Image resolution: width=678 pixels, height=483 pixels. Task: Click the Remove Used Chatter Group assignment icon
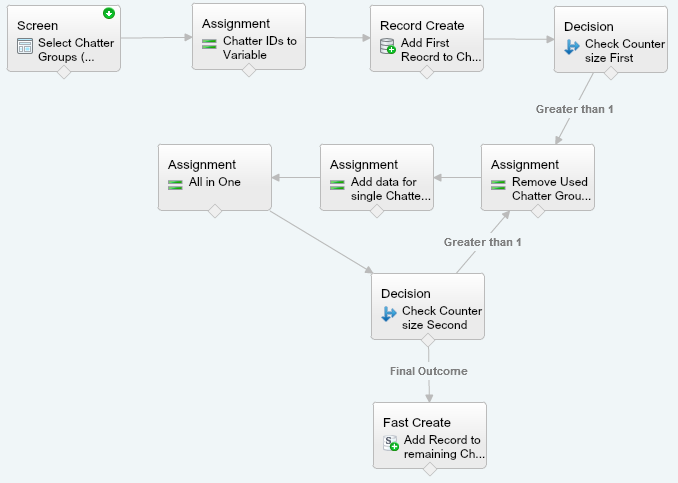(498, 185)
